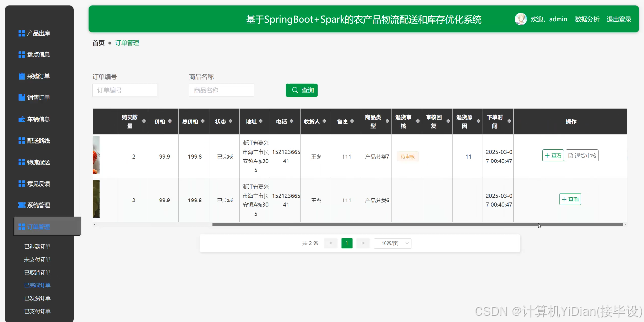Click the 订单管理 breadcrumb text
This screenshot has width=644, height=322.
point(127,43)
